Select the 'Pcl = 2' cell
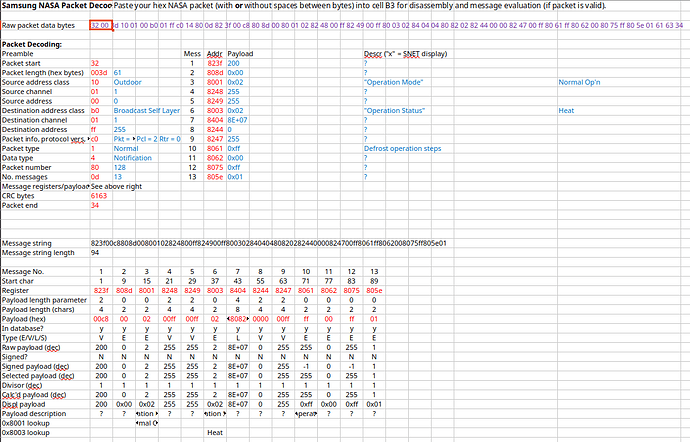The width and height of the screenshot is (690, 442). pos(147,139)
